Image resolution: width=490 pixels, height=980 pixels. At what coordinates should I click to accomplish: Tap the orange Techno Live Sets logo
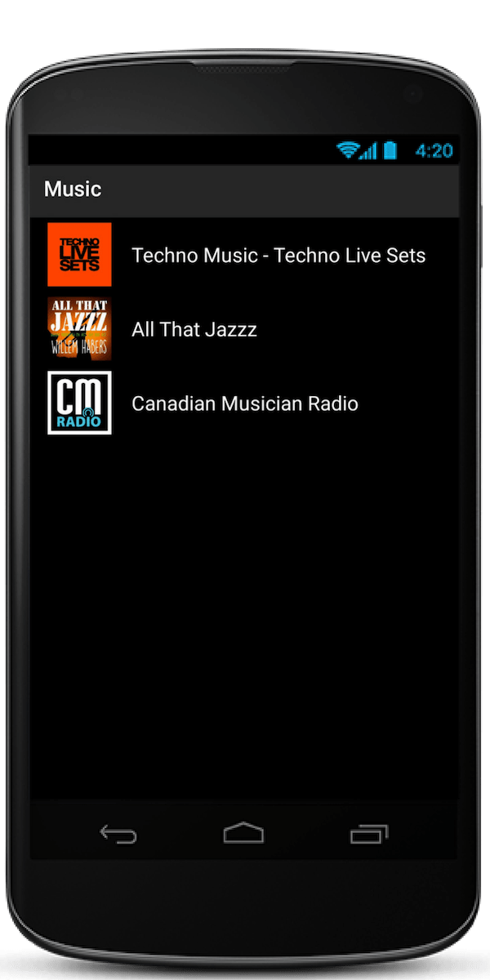pos(79,255)
